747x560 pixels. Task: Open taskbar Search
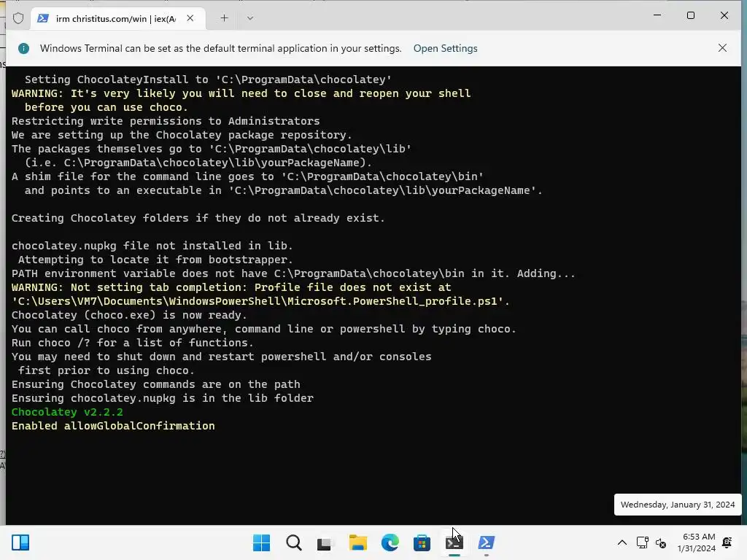click(x=293, y=542)
